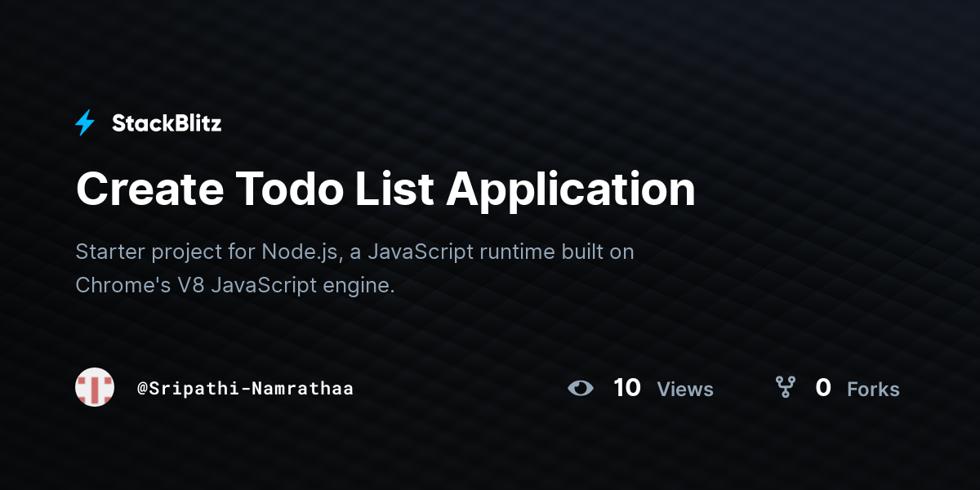Open the @Sripathi-Namrathaa username link
Image resolution: width=980 pixels, height=490 pixels.
(x=245, y=388)
